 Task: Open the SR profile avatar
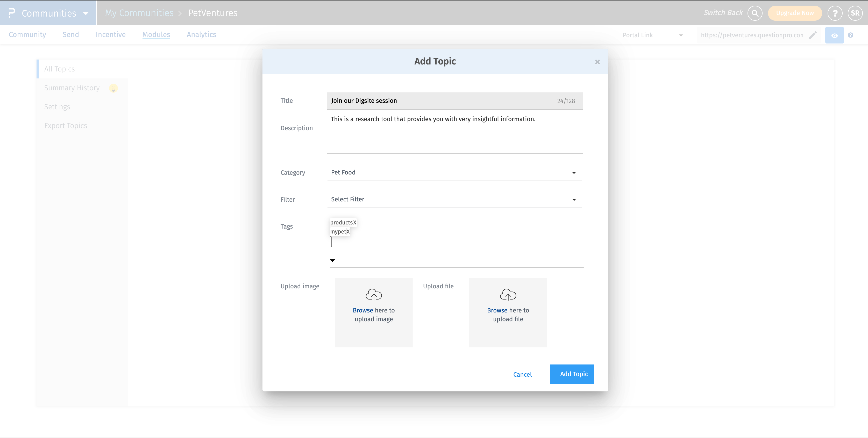click(x=855, y=13)
